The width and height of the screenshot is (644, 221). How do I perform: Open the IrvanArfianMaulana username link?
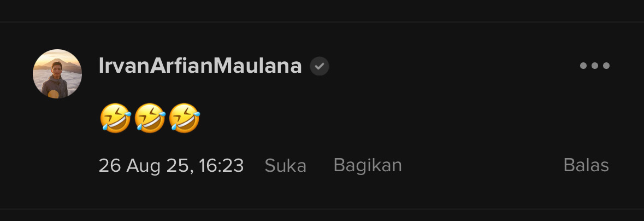(200, 66)
